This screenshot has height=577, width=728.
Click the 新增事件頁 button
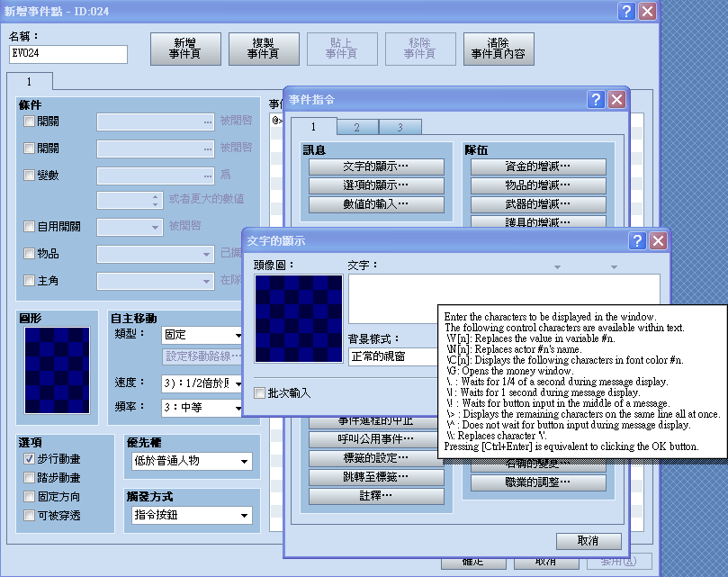[185, 49]
